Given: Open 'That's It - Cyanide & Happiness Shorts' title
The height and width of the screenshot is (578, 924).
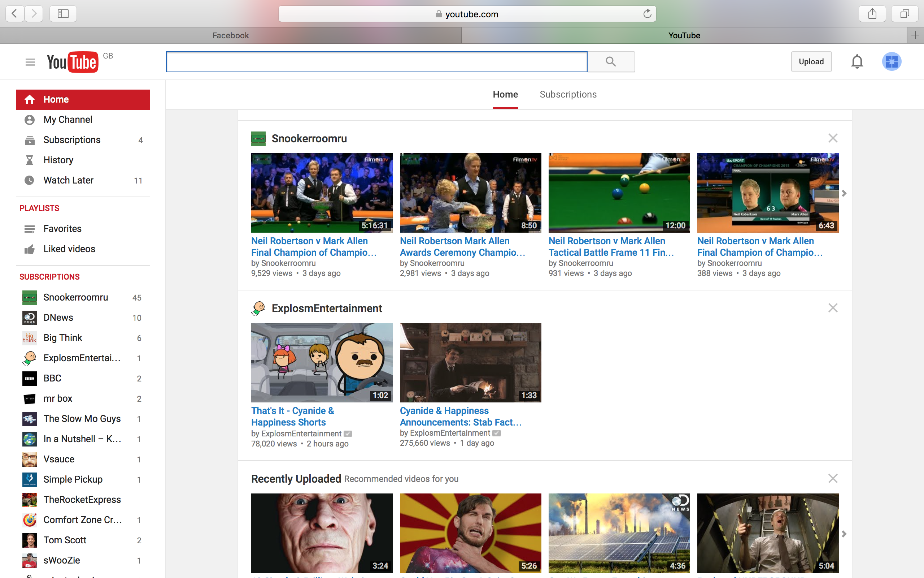Looking at the screenshot, I should pyautogui.click(x=292, y=416).
